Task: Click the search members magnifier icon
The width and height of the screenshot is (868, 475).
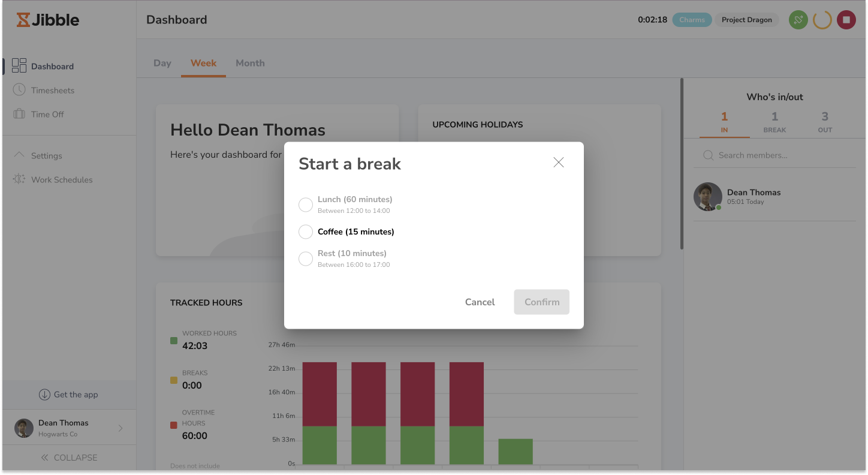Action: pyautogui.click(x=708, y=155)
